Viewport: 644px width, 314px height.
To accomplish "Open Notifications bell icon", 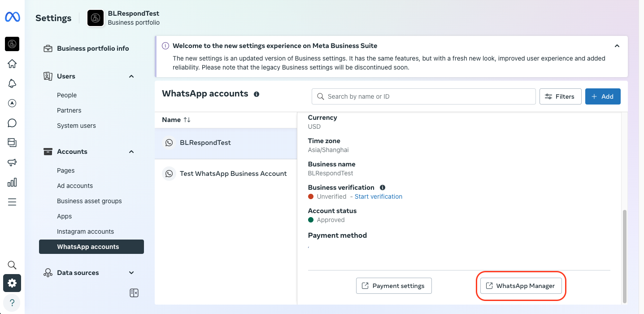I will (12, 83).
